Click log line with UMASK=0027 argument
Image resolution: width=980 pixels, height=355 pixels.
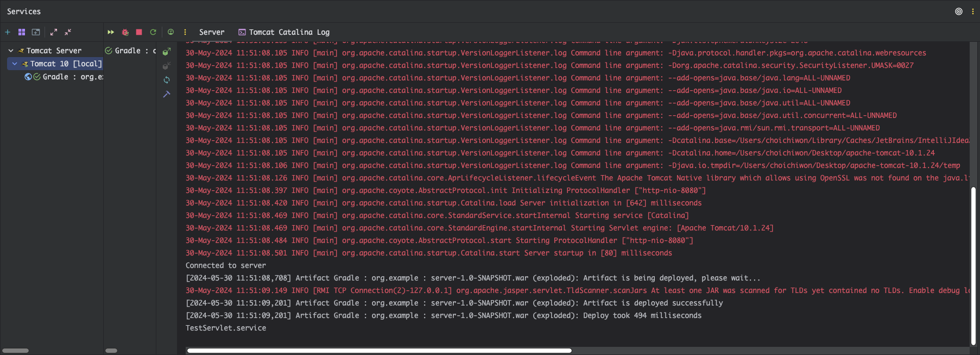(x=549, y=65)
